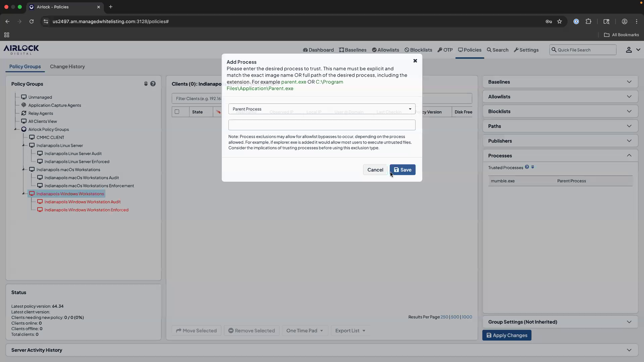Screen dimensions: 644x362
Task: Refresh the Policy Groups tree
Action: click(146, 83)
